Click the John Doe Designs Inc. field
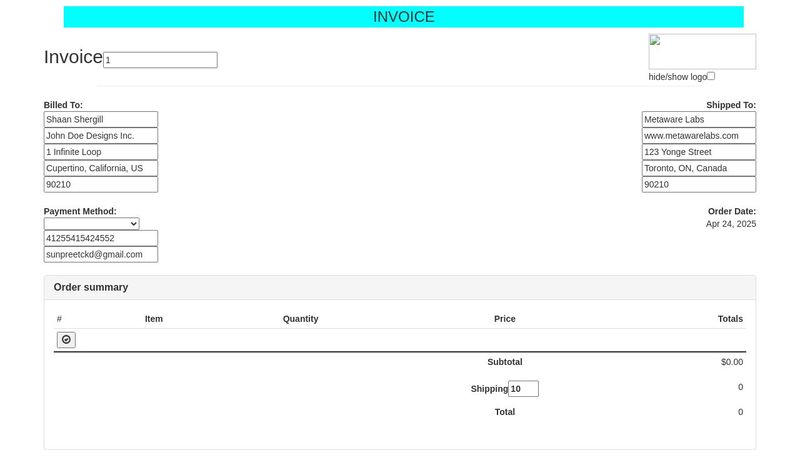This screenshot has height=450, width=800. coord(101,136)
